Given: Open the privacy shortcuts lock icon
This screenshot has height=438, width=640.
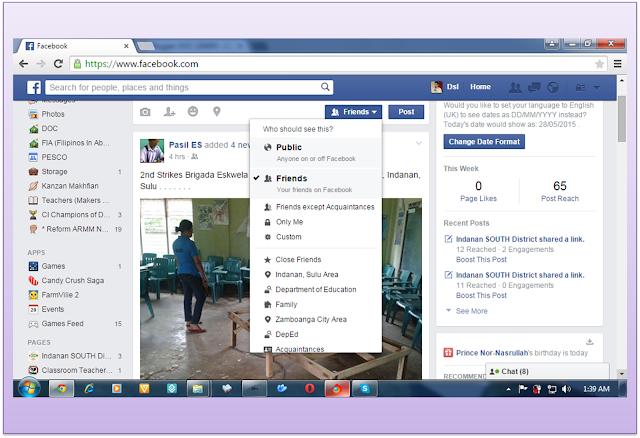Looking at the screenshot, I should 580,87.
